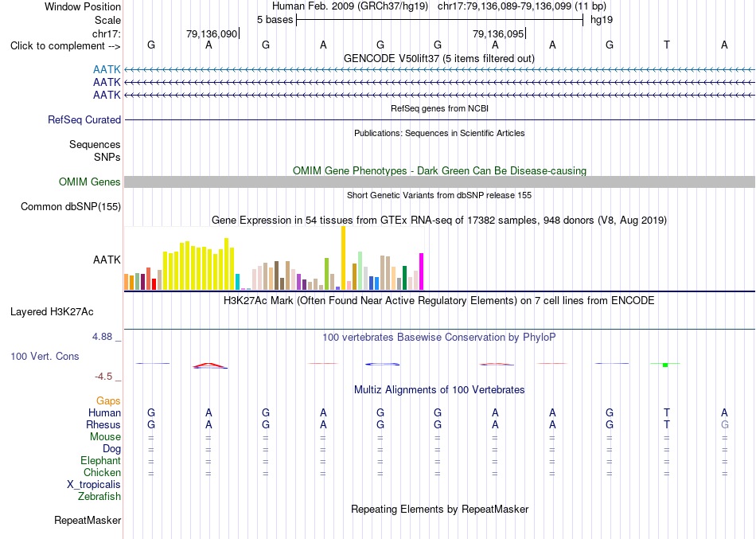The width and height of the screenshot is (756, 539).
Task: Click the GTEx Gene Expression track title
Action: click(439, 220)
